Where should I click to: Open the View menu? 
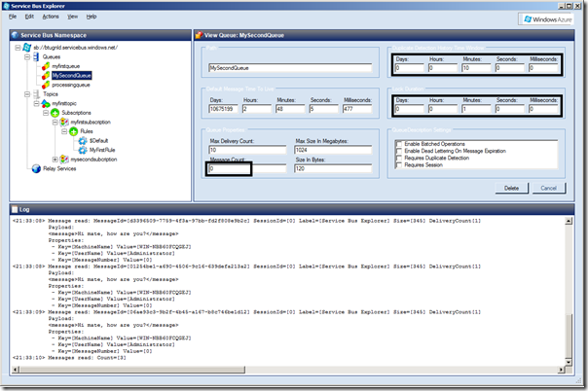point(71,17)
